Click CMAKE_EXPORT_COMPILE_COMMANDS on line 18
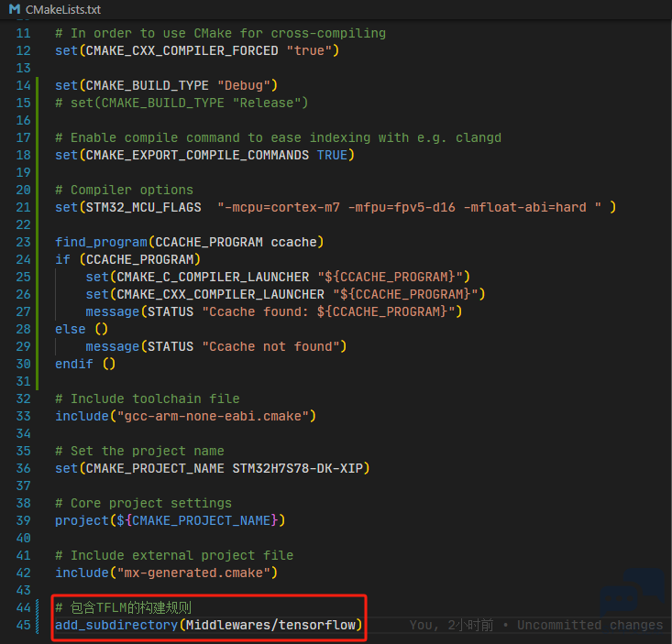 coord(197,156)
